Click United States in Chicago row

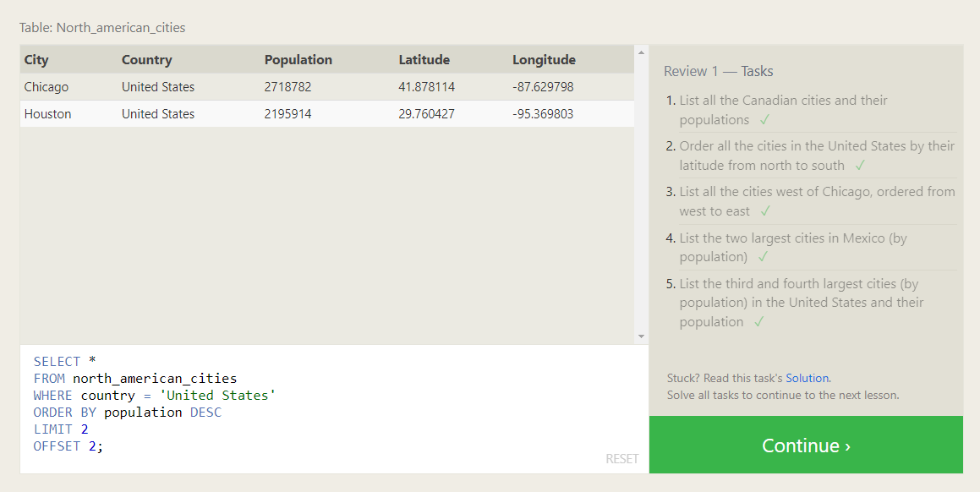pos(158,87)
